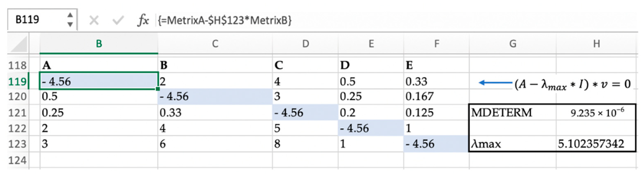Click the Name Box up arrow
644x177 pixels.
click(x=70, y=15)
